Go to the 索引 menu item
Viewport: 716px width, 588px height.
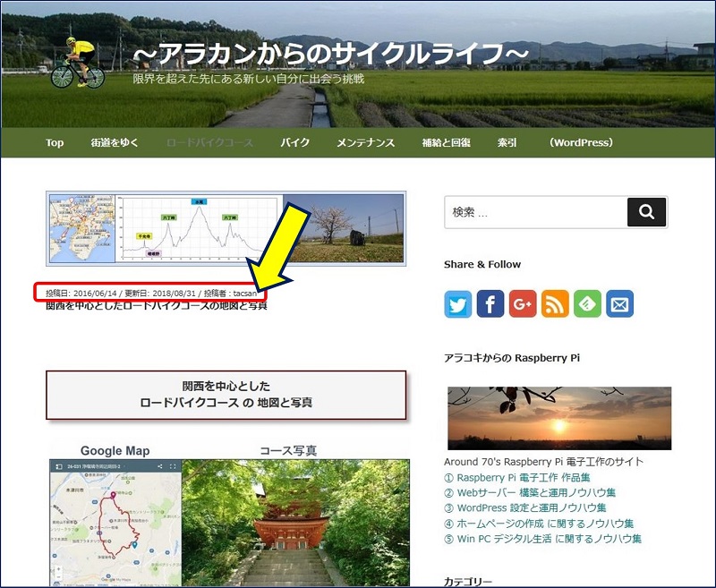(x=506, y=142)
